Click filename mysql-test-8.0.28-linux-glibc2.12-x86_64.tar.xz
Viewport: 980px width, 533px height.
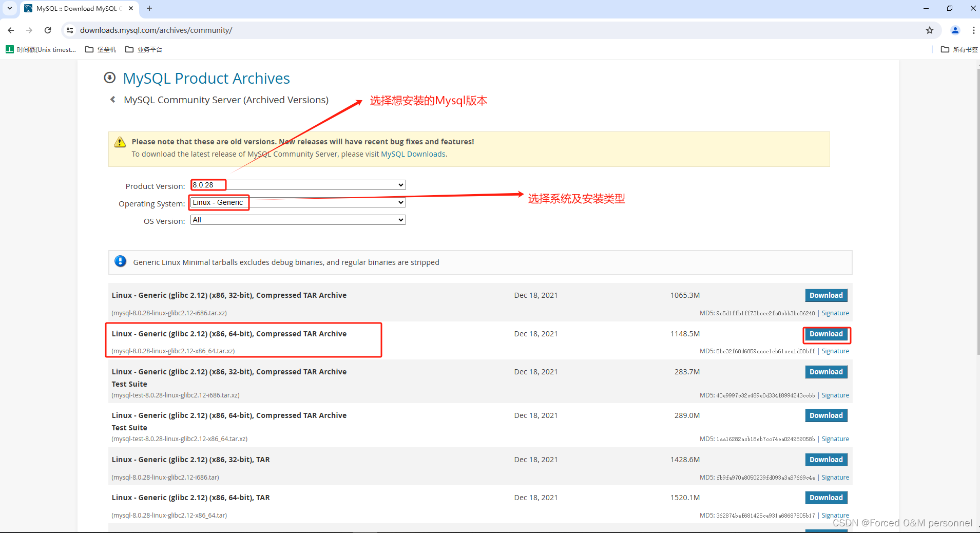[x=180, y=439]
